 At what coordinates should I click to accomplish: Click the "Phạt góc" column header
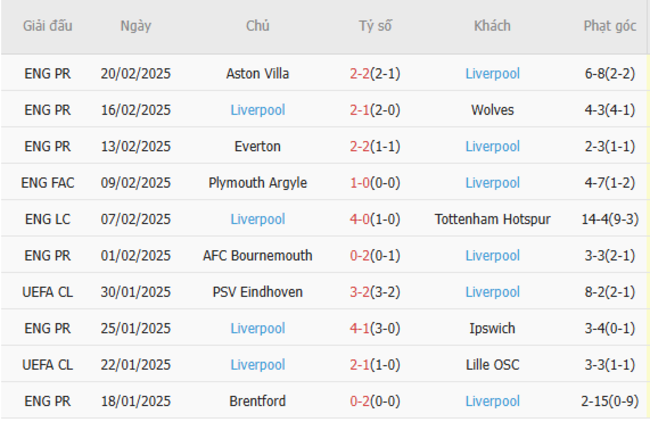pyautogui.click(x=610, y=26)
